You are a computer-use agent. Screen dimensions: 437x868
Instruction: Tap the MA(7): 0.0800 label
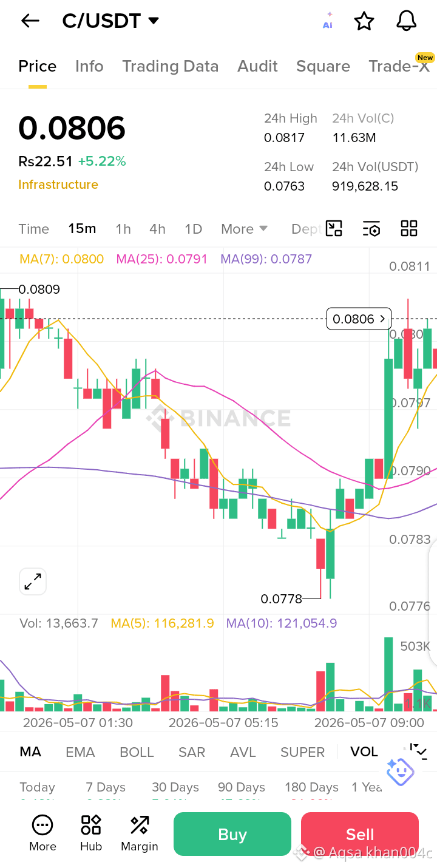tap(62, 259)
